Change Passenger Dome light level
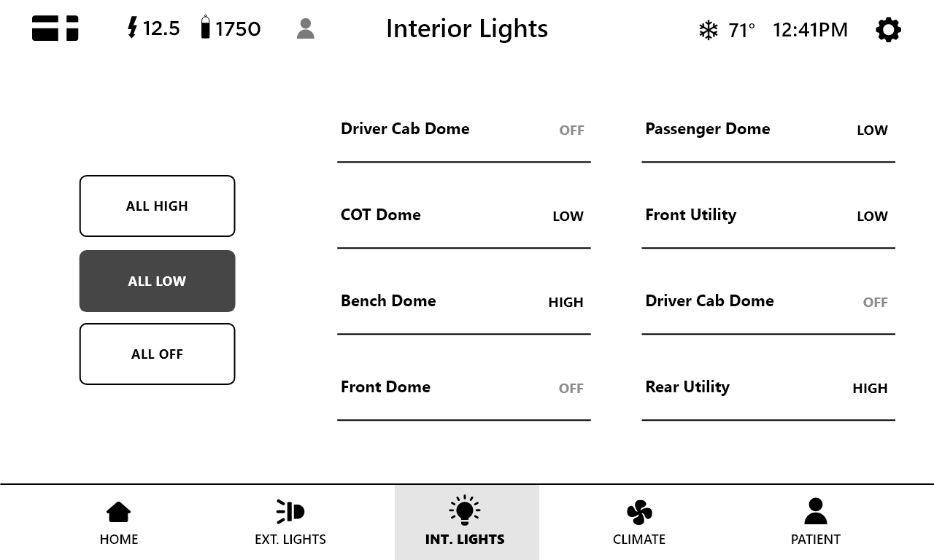Image resolution: width=934 pixels, height=560 pixels. pos(872,130)
